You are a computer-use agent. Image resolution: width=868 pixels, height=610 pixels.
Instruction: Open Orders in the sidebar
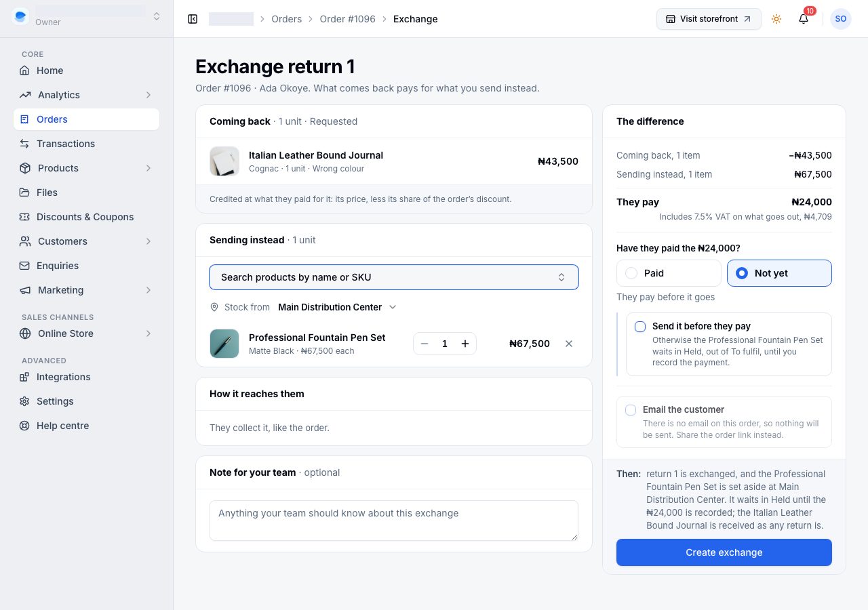[x=86, y=119]
